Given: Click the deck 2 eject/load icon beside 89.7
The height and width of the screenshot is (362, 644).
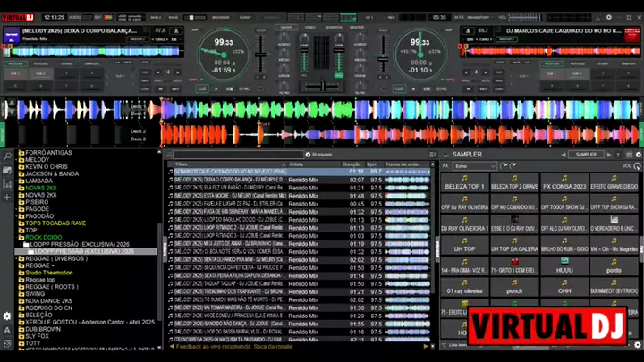Looking at the screenshot, I should tap(468, 31).
